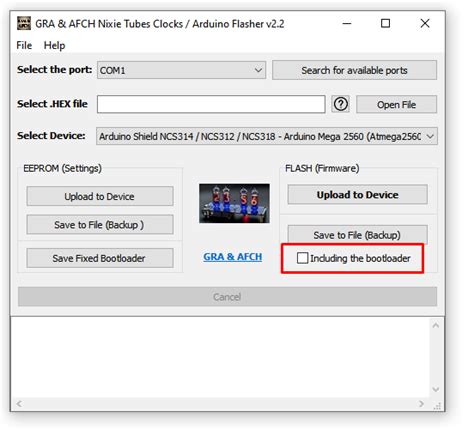
Task: Click the application icon in title bar
Action: 24,23
